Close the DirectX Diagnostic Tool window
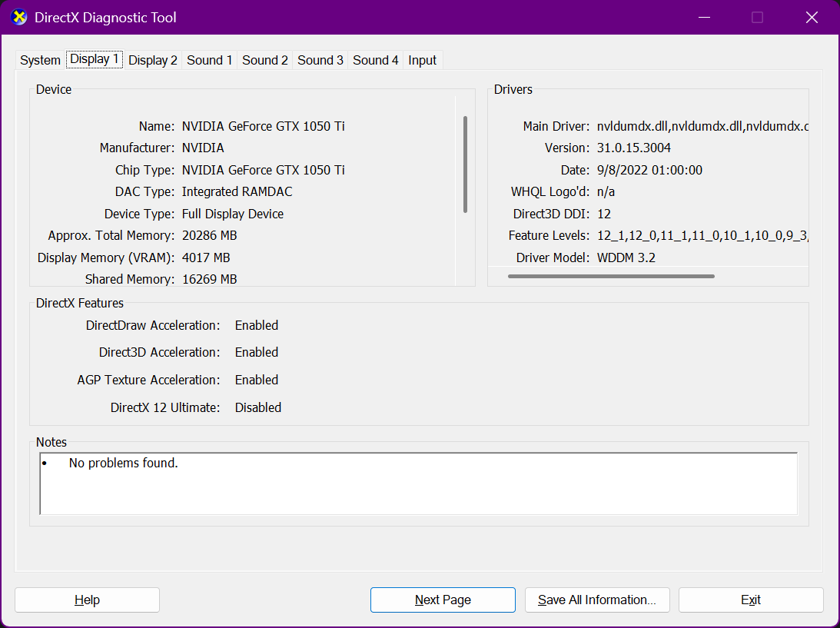 tap(812, 18)
